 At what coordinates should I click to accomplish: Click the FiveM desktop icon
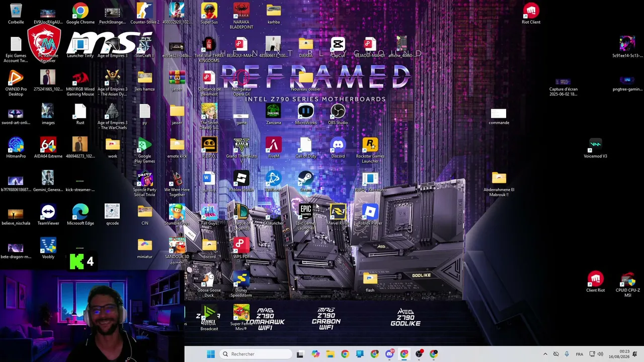(273, 148)
